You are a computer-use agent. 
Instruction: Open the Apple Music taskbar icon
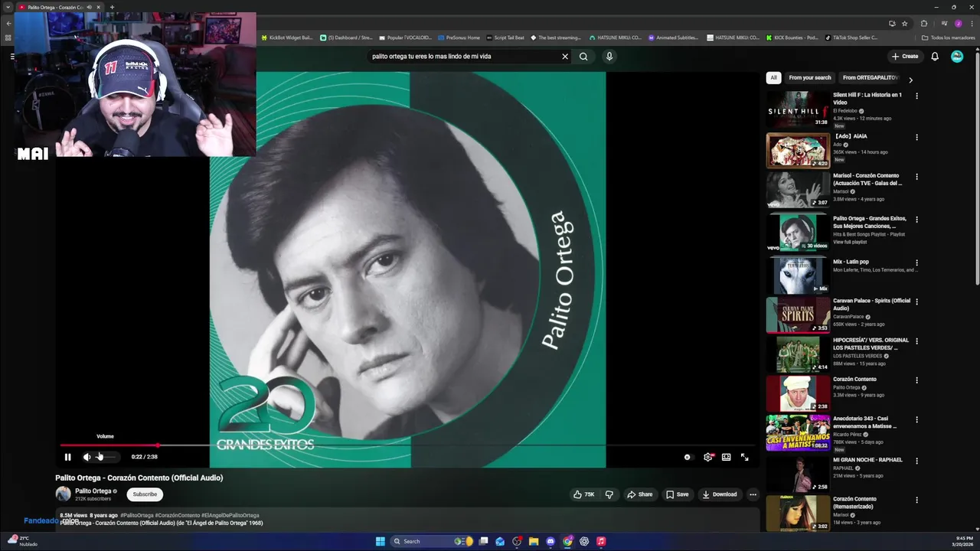(601, 541)
